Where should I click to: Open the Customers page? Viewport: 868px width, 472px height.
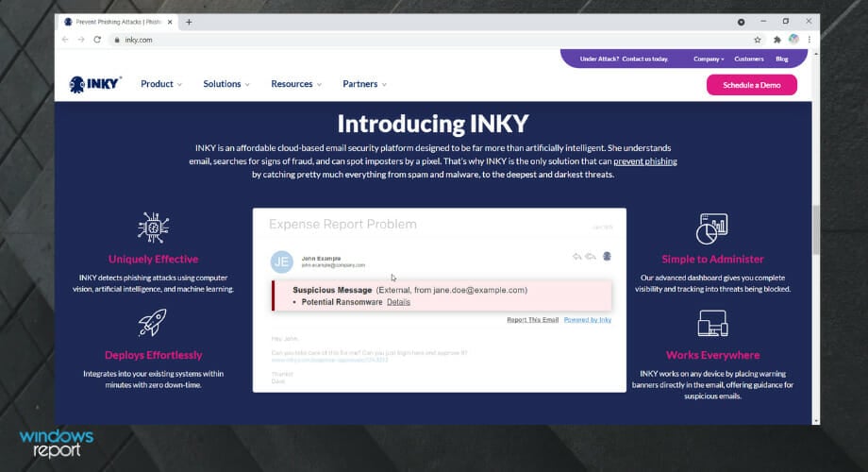point(749,59)
